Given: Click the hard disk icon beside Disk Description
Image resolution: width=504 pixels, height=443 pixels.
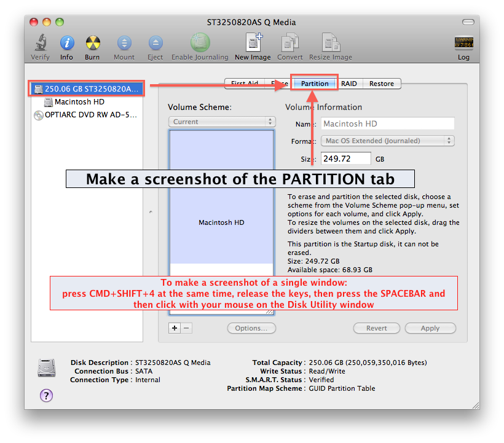Looking at the screenshot, I should tap(47, 367).
